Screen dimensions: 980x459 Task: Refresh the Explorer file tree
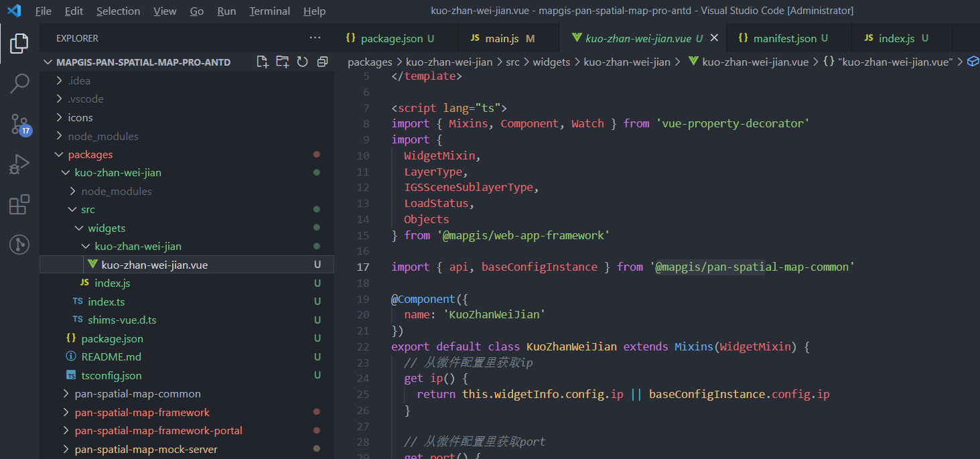tap(302, 62)
